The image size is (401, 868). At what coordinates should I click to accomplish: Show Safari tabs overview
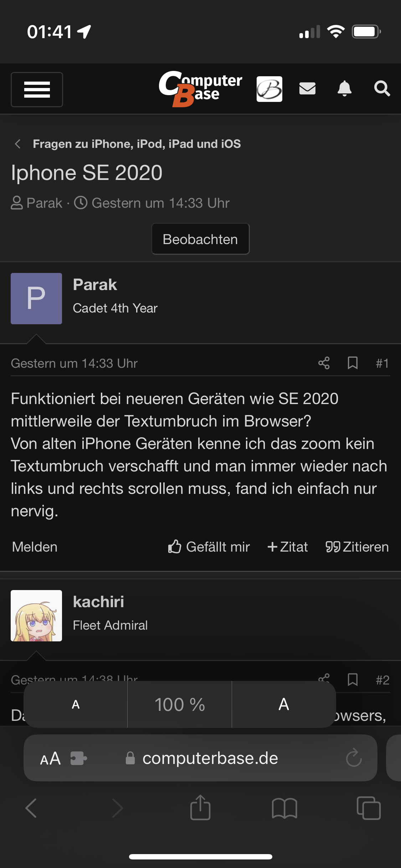(x=369, y=808)
